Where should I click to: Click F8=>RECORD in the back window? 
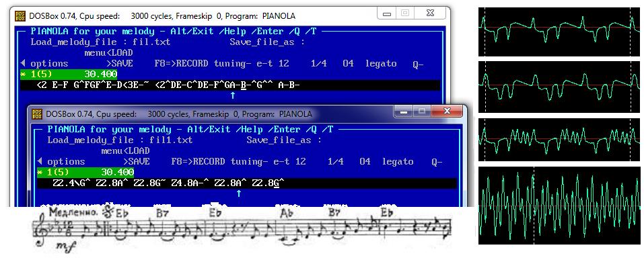pyautogui.click(x=181, y=64)
